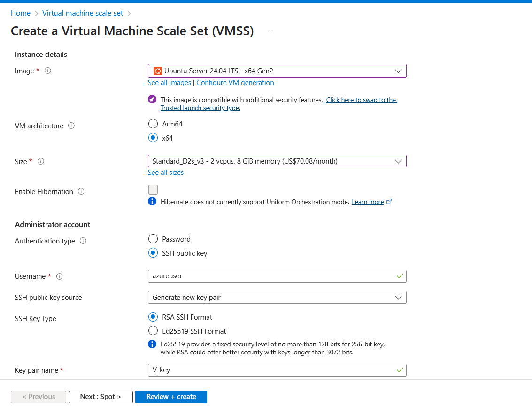Open the Configure VM generation link
The height and width of the screenshot is (416, 532).
(x=235, y=83)
